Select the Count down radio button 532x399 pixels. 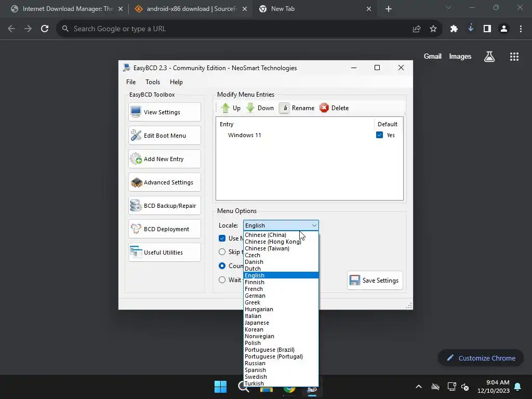[222, 265]
